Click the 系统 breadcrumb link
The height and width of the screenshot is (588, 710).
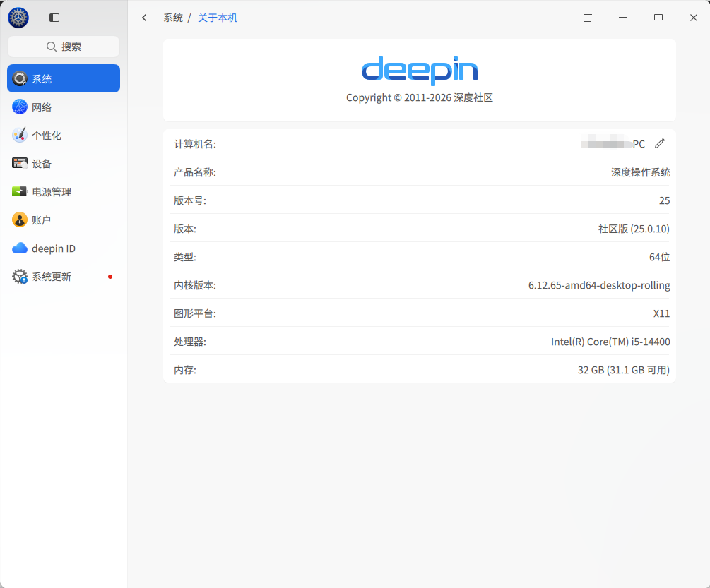click(173, 18)
